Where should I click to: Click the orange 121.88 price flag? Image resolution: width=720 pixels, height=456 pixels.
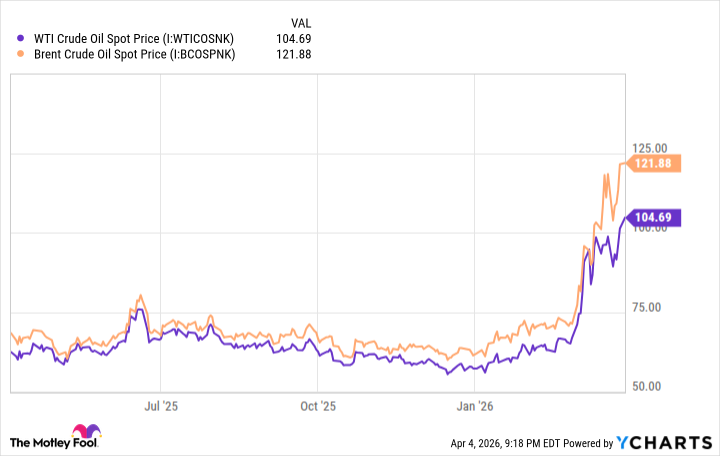pyautogui.click(x=654, y=163)
